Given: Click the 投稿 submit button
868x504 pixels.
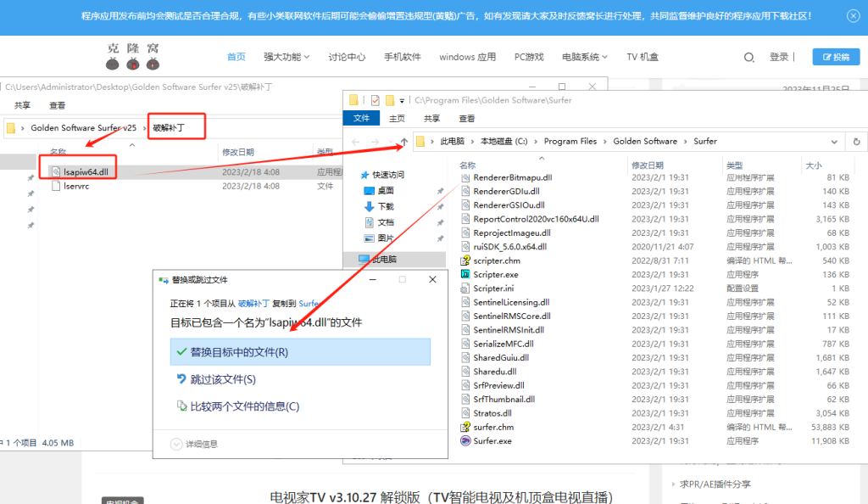Looking at the screenshot, I should click(x=836, y=57).
